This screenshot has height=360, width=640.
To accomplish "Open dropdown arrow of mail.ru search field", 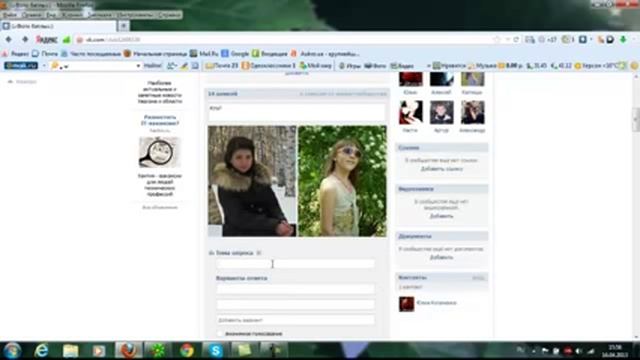I will coord(138,66).
